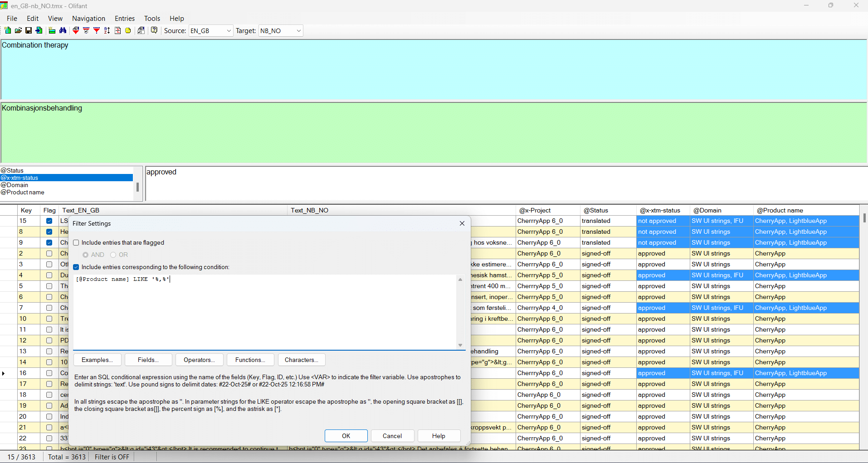
Task: Click the Open file folder icon
Action: coord(18,30)
